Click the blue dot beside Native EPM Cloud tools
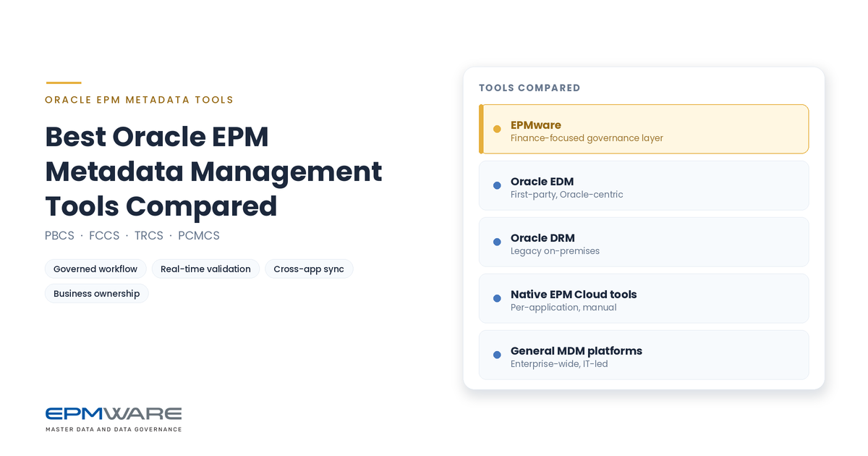Screen dimensions: 868x456 [497, 298]
